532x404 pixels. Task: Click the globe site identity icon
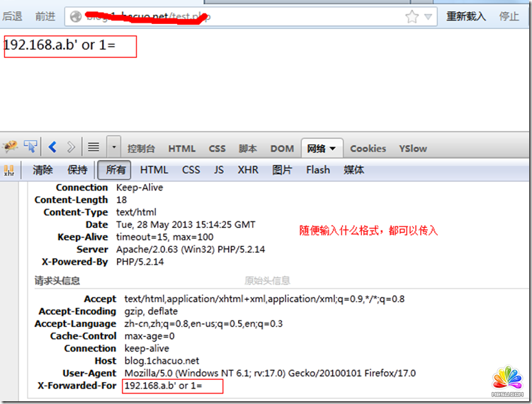point(76,16)
